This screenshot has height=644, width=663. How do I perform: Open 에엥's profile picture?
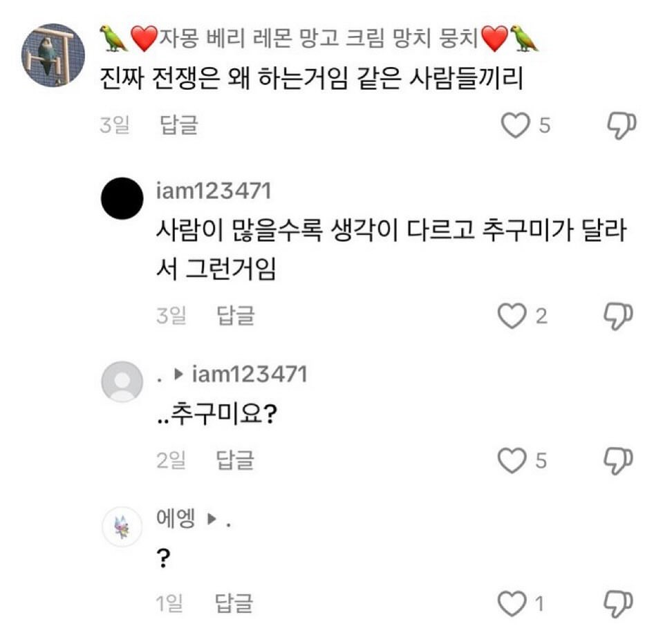(122, 529)
